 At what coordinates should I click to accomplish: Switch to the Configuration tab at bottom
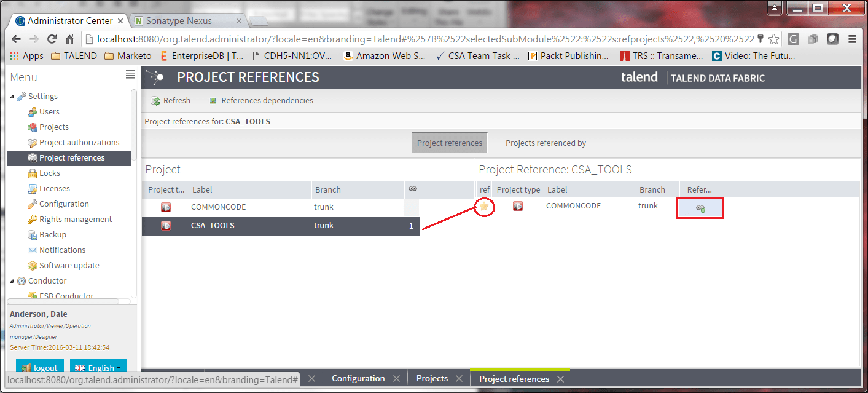[x=359, y=378]
